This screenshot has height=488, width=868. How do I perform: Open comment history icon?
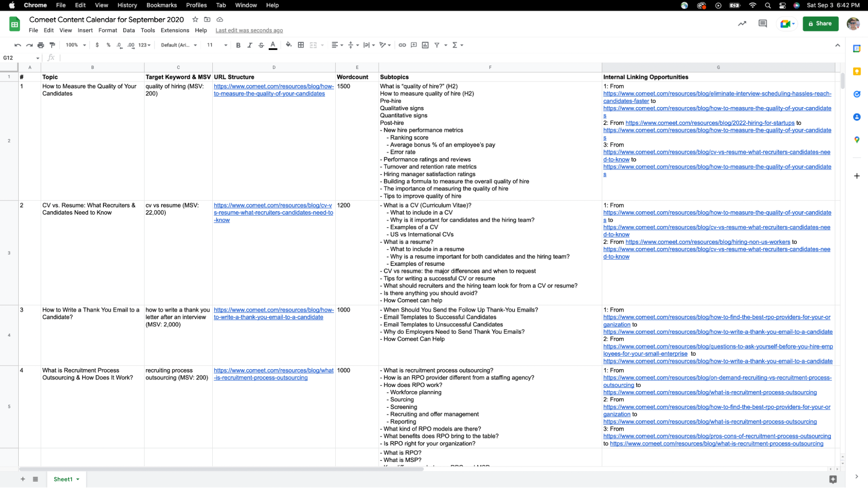(x=762, y=23)
